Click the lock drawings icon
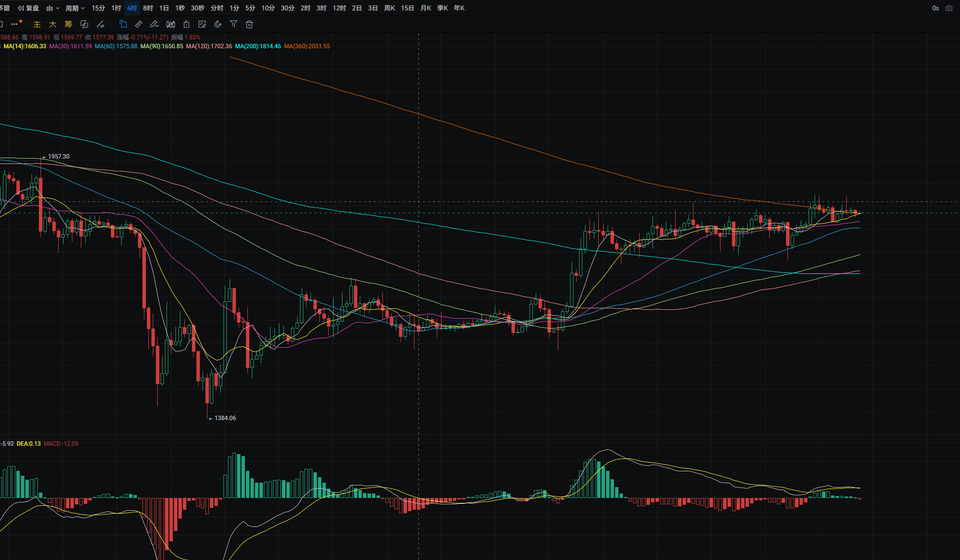Image resolution: width=960 pixels, height=560 pixels. point(186,24)
